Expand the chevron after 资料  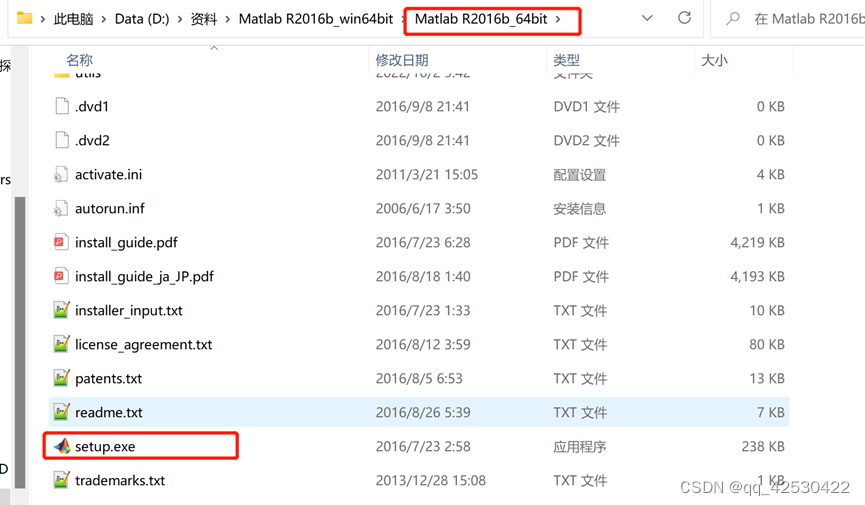tap(228, 19)
